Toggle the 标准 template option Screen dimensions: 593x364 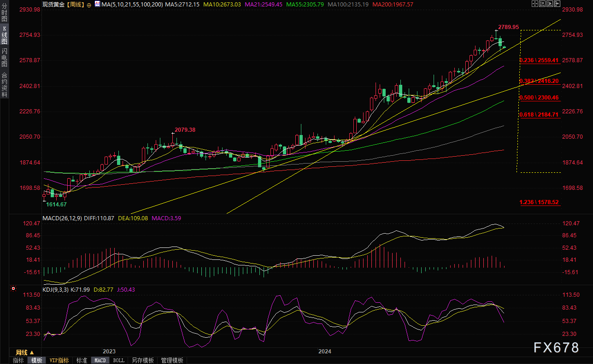(x=82, y=360)
